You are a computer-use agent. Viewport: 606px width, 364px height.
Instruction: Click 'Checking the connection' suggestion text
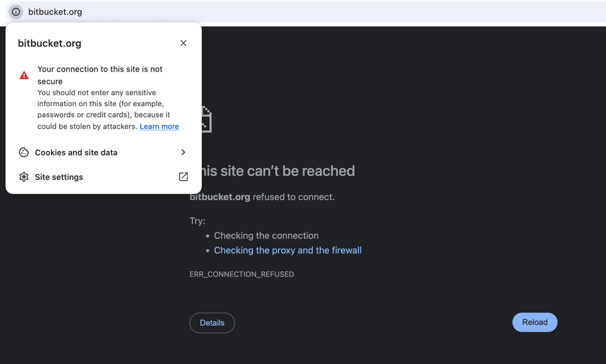coord(266,236)
